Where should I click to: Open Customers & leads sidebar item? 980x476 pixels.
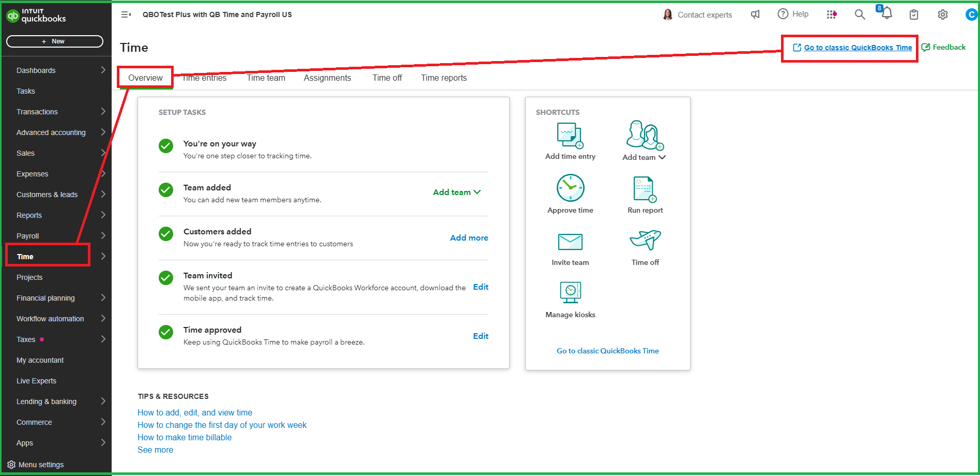47,195
